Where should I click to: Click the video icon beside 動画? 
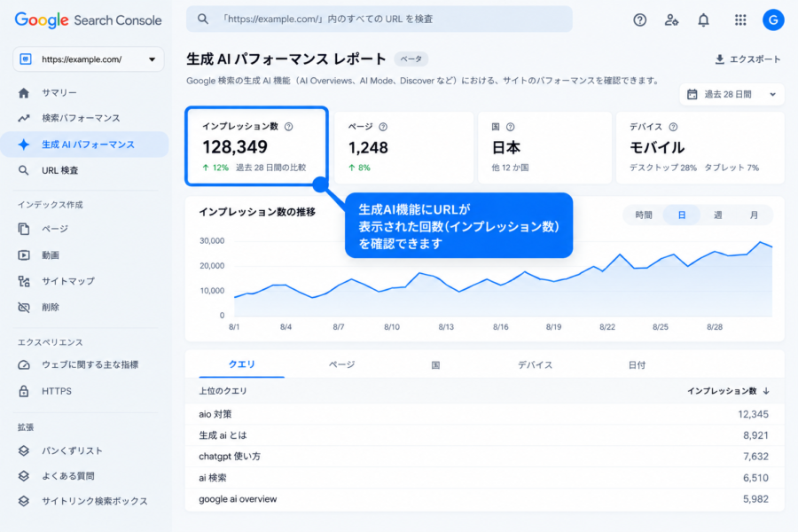pyautogui.click(x=23, y=255)
